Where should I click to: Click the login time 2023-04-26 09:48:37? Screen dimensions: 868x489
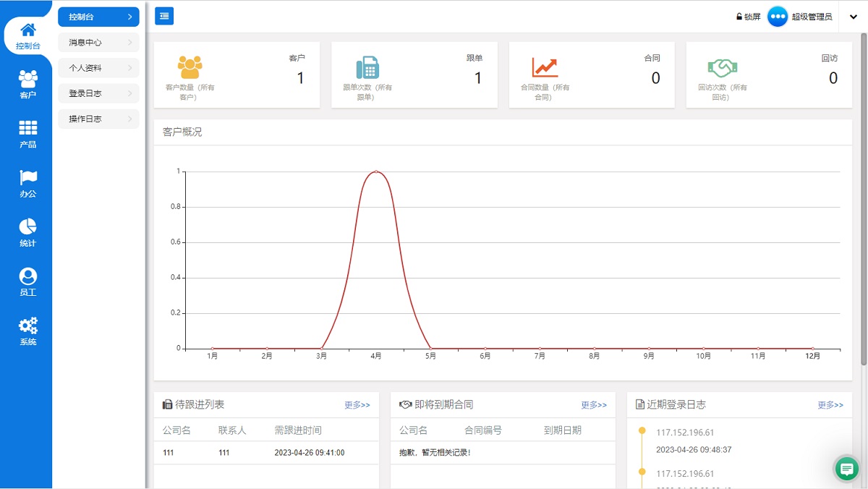(x=694, y=449)
